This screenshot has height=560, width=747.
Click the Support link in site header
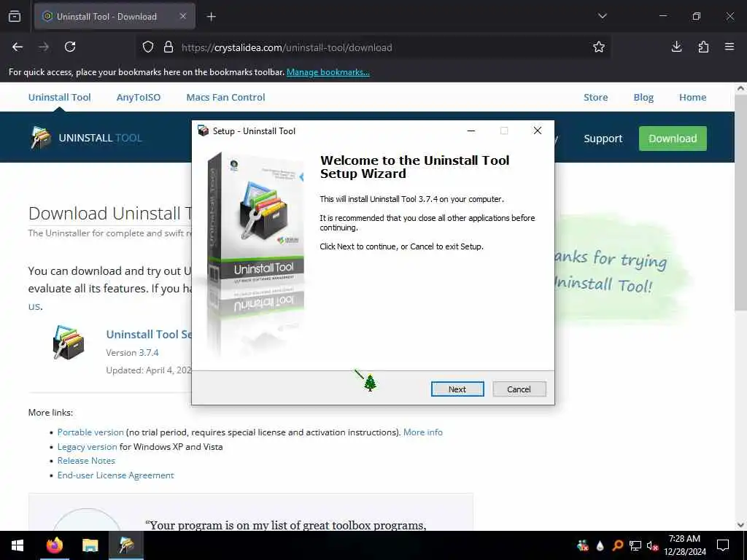coord(603,139)
